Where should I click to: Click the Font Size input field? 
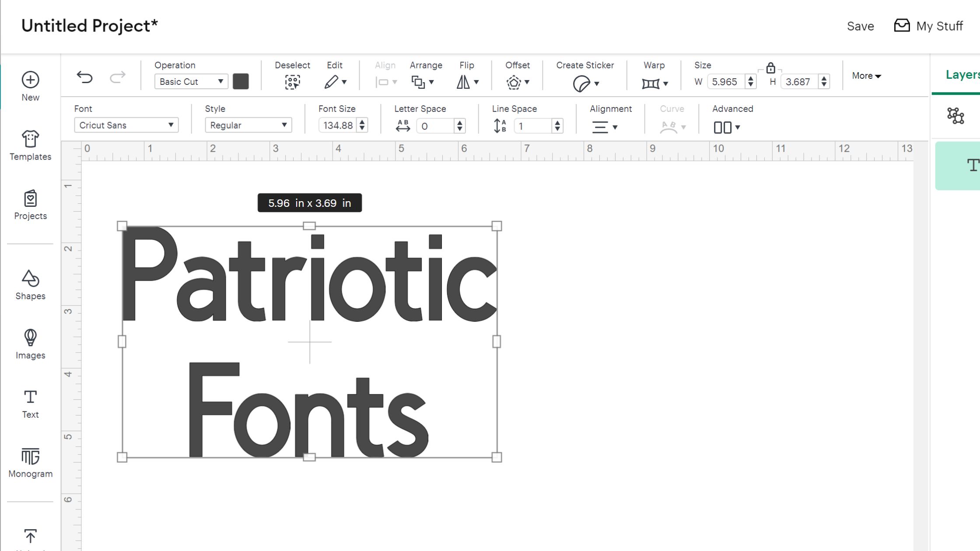(x=338, y=126)
